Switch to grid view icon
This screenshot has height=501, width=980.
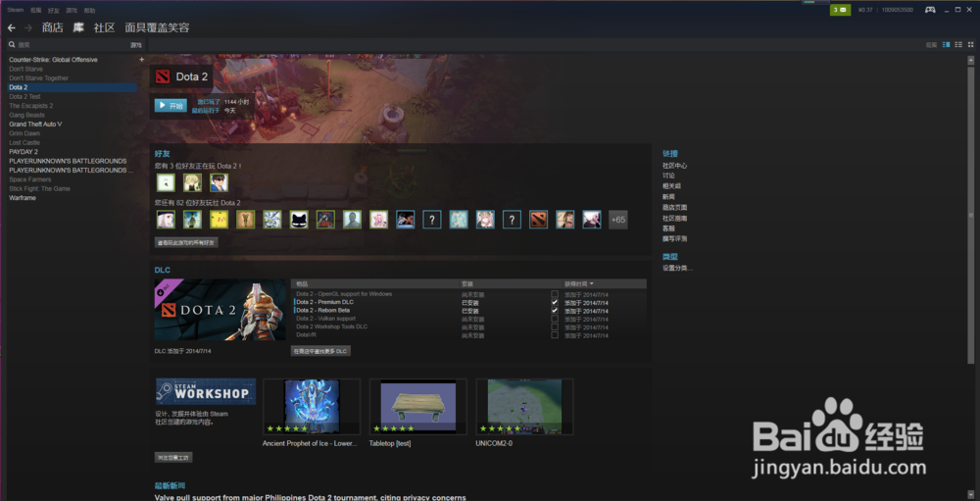click(970, 44)
